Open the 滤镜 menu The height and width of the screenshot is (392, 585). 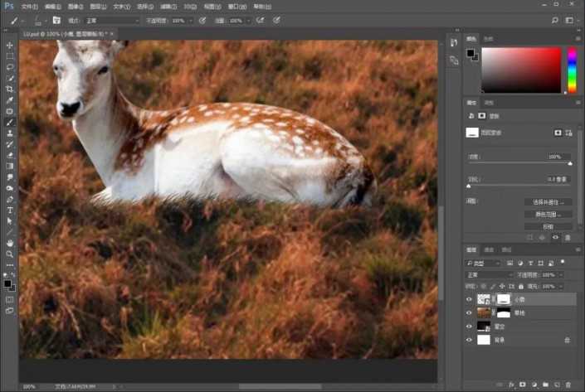(168, 6)
